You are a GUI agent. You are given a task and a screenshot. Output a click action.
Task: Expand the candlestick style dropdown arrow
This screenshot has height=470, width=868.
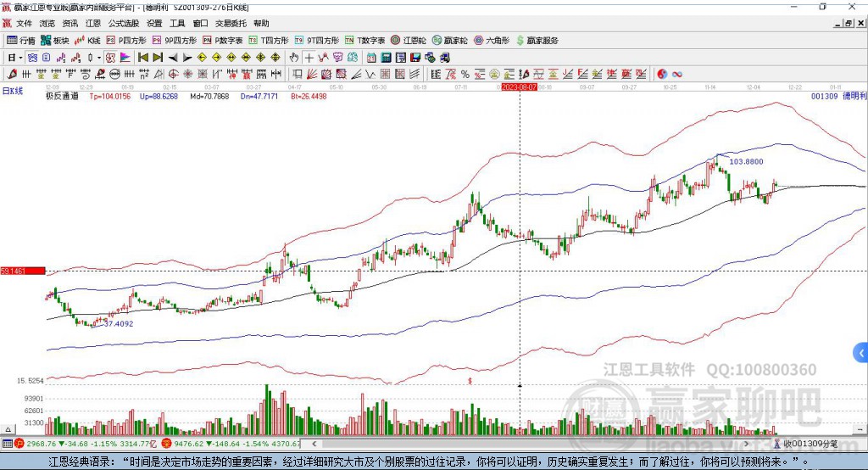pos(99,58)
